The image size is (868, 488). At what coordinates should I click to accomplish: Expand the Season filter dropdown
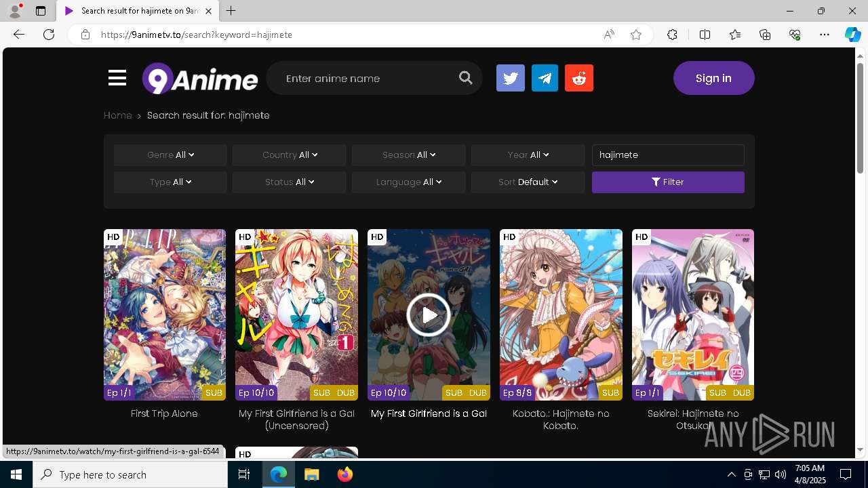click(409, 155)
